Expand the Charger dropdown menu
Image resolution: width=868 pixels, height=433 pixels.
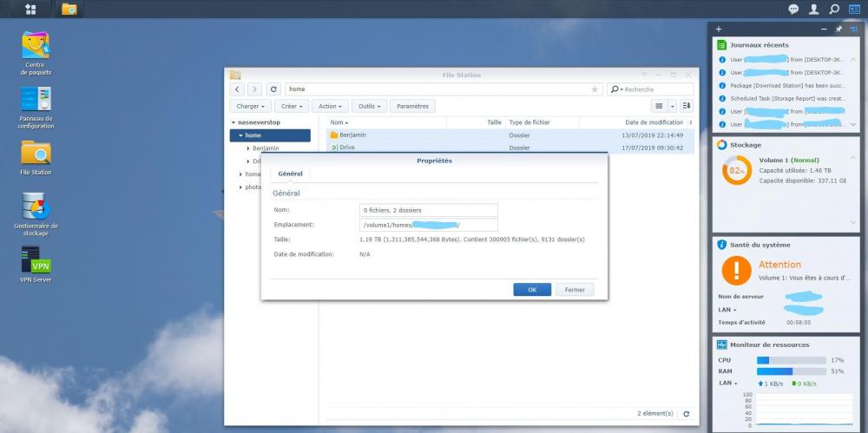coord(251,106)
